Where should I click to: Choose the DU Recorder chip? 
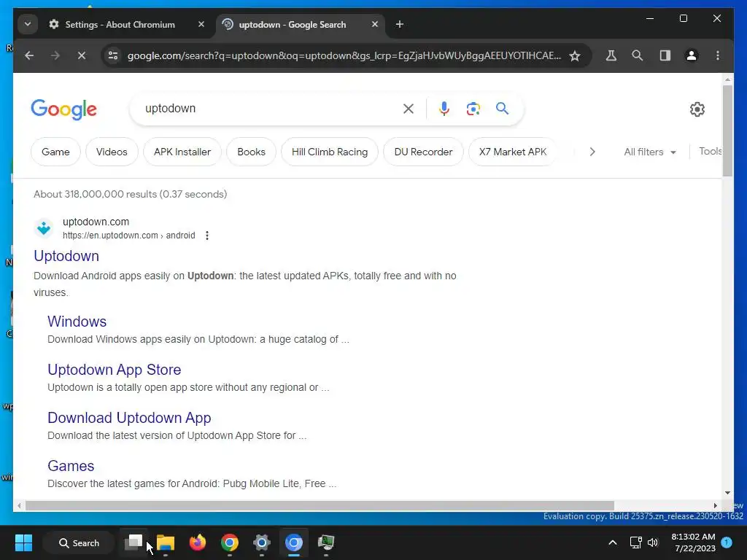click(x=424, y=152)
